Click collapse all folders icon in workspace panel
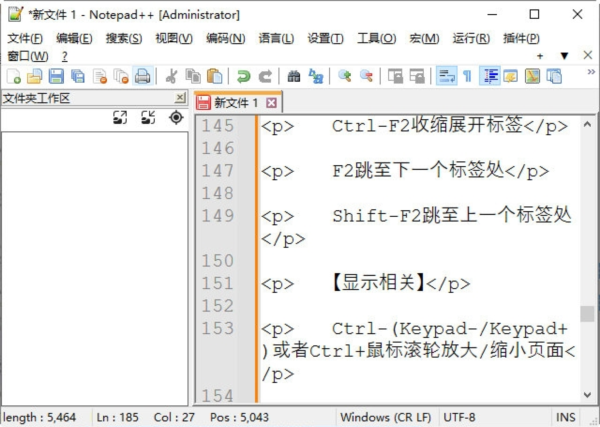This screenshot has height=427, width=600. click(148, 117)
